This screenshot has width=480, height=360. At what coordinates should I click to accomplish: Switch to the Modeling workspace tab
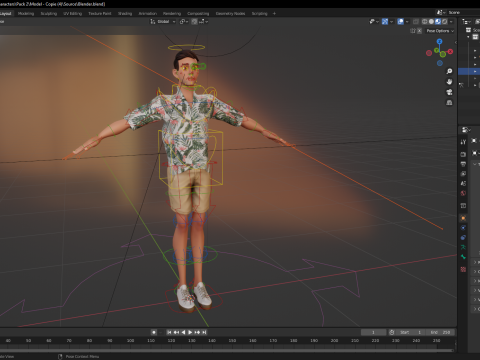[x=26, y=14]
